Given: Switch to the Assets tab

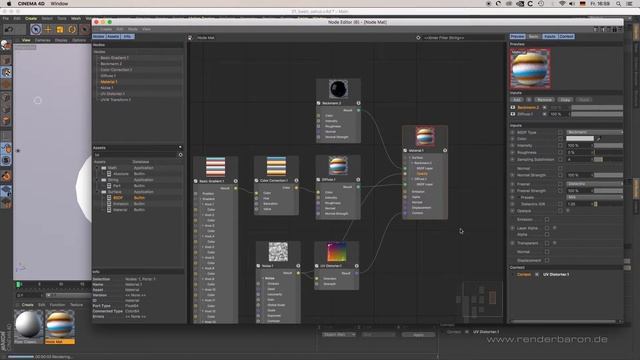Looking at the screenshot, I should tap(113, 37).
